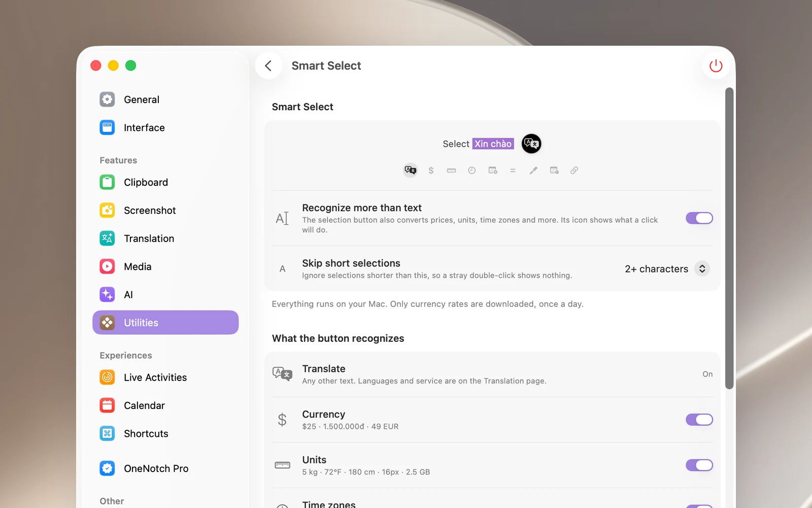This screenshot has width=812, height=508.
Task: Click the Units row ruler icon
Action: pos(282,465)
